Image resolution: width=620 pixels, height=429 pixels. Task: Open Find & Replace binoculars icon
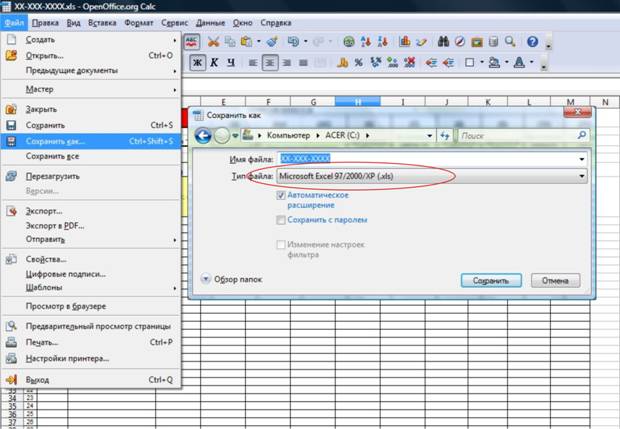click(x=443, y=42)
